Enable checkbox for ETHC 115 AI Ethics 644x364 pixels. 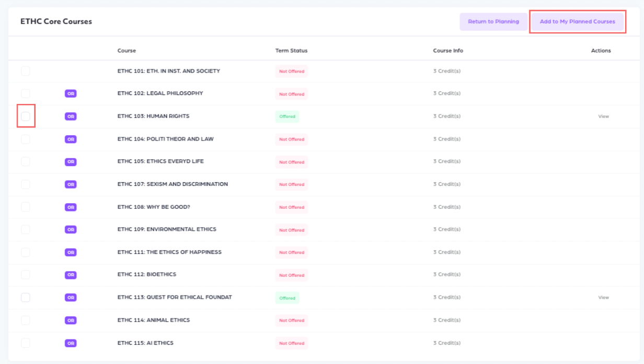[26, 343]
